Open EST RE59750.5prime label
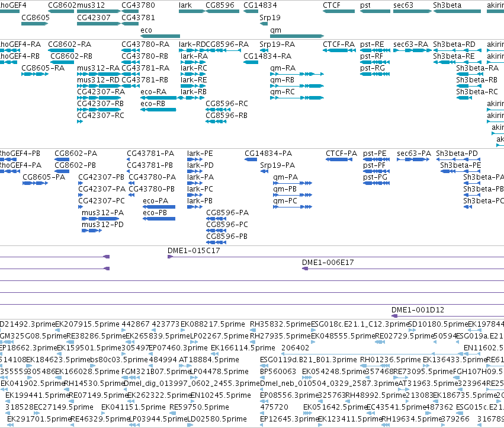Screen dimensions: 504x428 [x=199, y=407]
